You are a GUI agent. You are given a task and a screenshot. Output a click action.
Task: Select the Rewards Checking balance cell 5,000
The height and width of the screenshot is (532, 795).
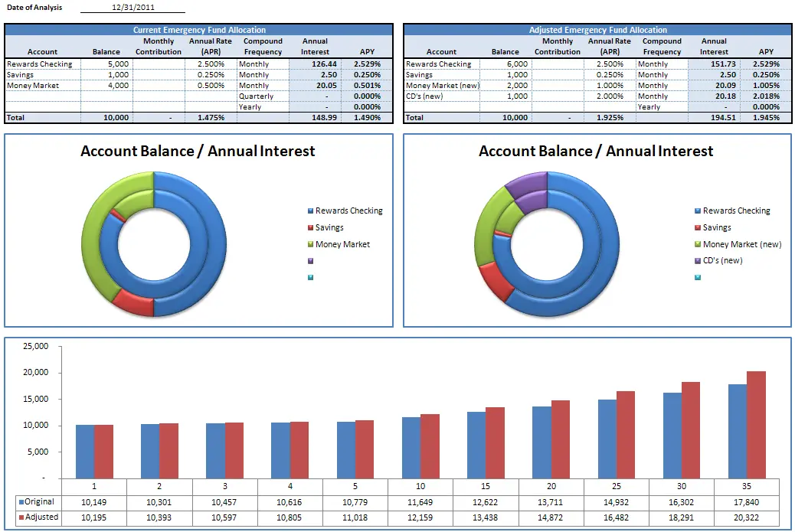tap(106, 64)
